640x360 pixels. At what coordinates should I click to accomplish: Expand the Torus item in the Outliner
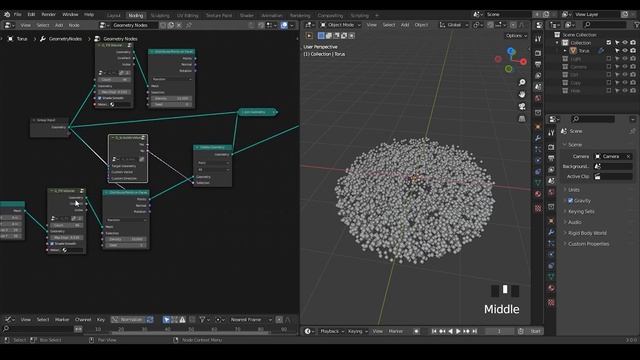(x=565, y=51)
